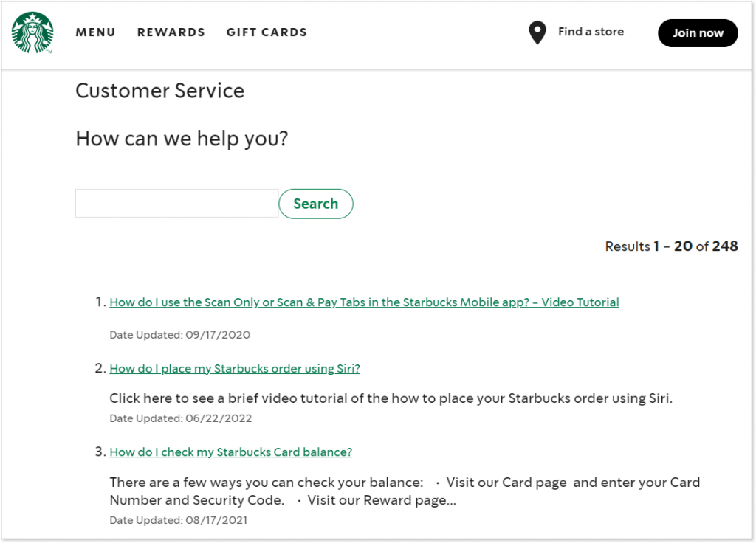The height and width of the screenshot is (543, 756).
Task: Open the REWARDS navigation item
Action: tap(171, 32)
